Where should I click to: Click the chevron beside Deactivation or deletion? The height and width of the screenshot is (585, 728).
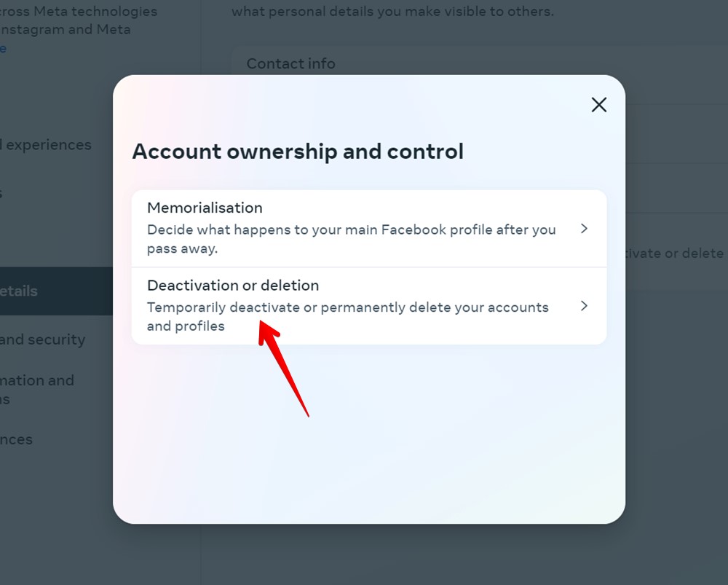pyautogui.click(x=584, y=306)
